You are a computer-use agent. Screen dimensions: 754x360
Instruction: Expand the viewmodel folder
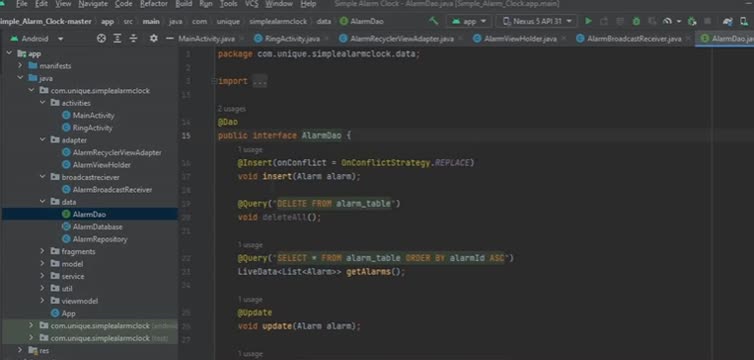[x=42, y=301]
